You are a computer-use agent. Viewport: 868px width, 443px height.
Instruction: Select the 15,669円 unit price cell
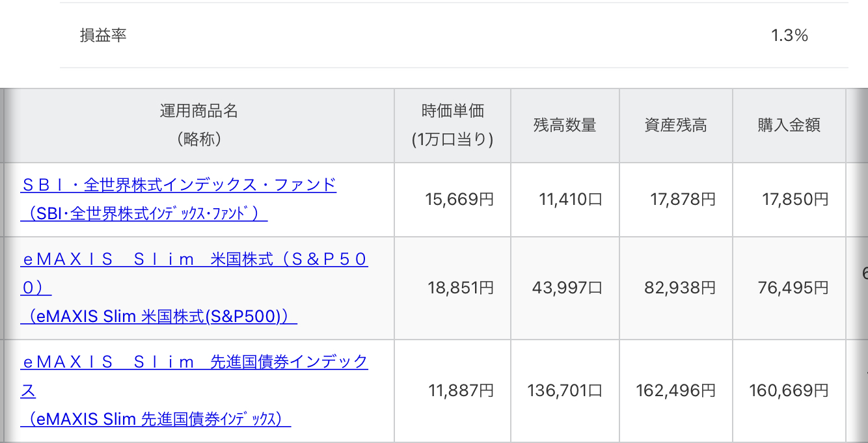pos(453,200)
